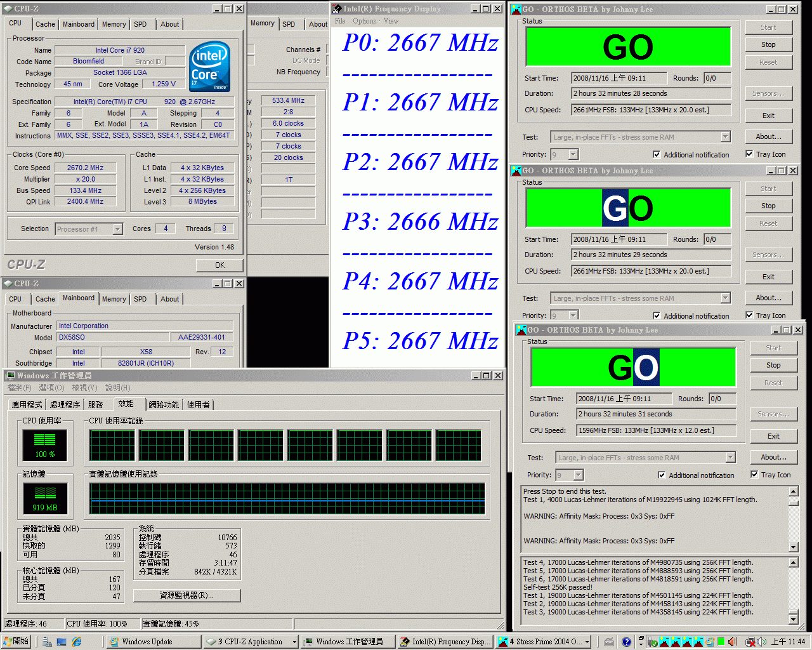812x650 pixels.
Task: Click the title icon of the Orthos window at 1596MHz
Action: click(521, 330)
